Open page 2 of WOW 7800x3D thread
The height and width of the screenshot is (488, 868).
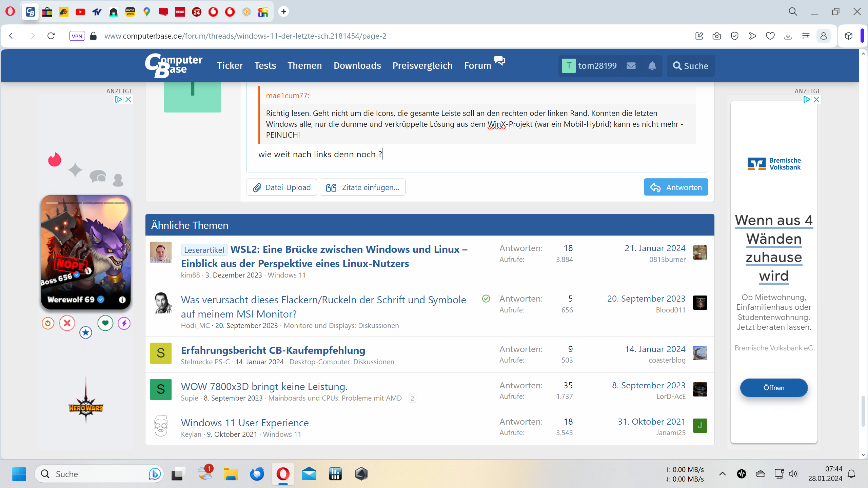(412, 398)
